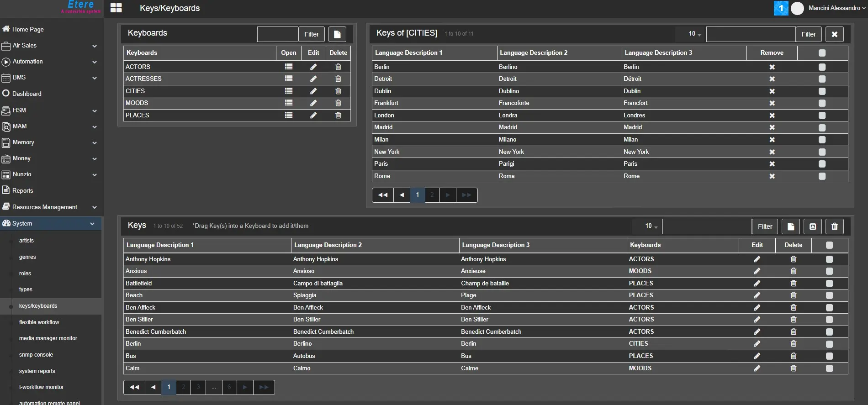
Task: Remove Frankfurt from CITIES keys
Action: pyautogui.click(x=772, y=103)
